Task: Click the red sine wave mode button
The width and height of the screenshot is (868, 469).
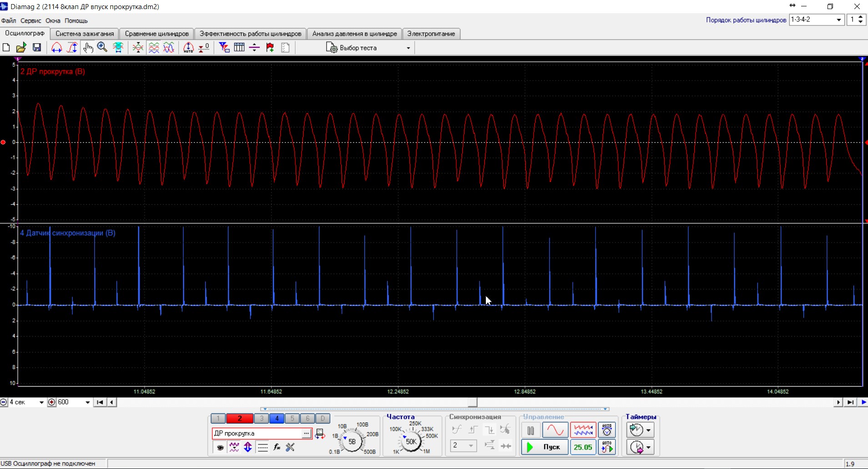Action: pos(555,430)
